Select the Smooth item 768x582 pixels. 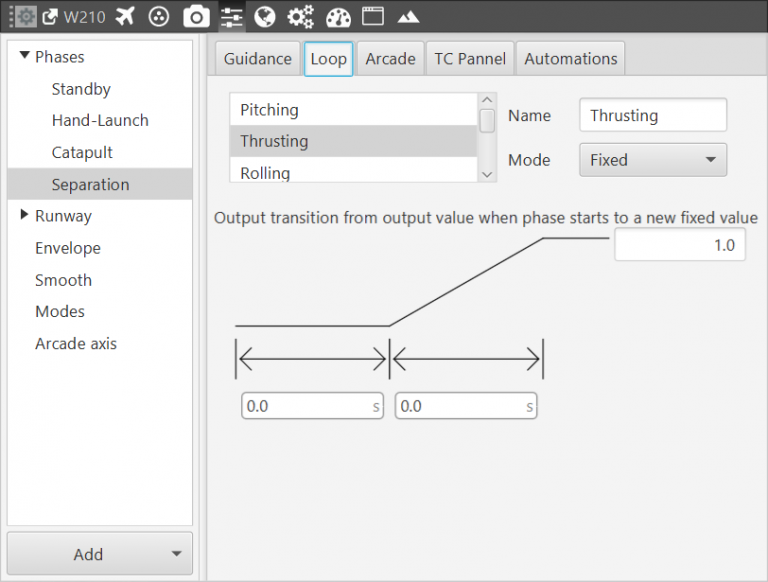coord(100,280)
